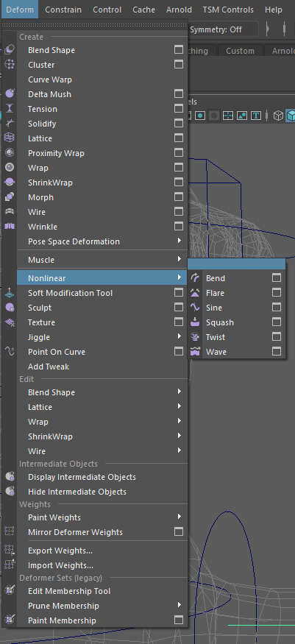Click the Tension deformer icon
The height and width of the screenshot is (644, 295).
click(x=10, y=109)
